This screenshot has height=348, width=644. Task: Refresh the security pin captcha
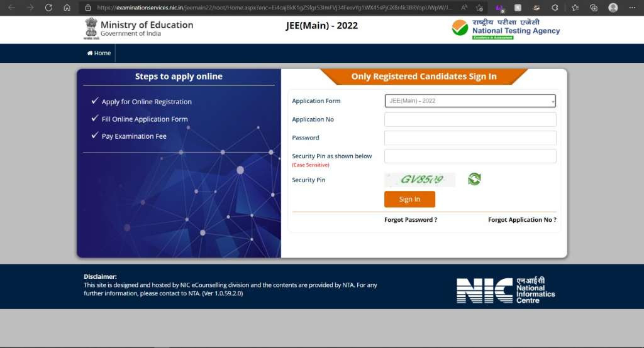coord(474,179)
